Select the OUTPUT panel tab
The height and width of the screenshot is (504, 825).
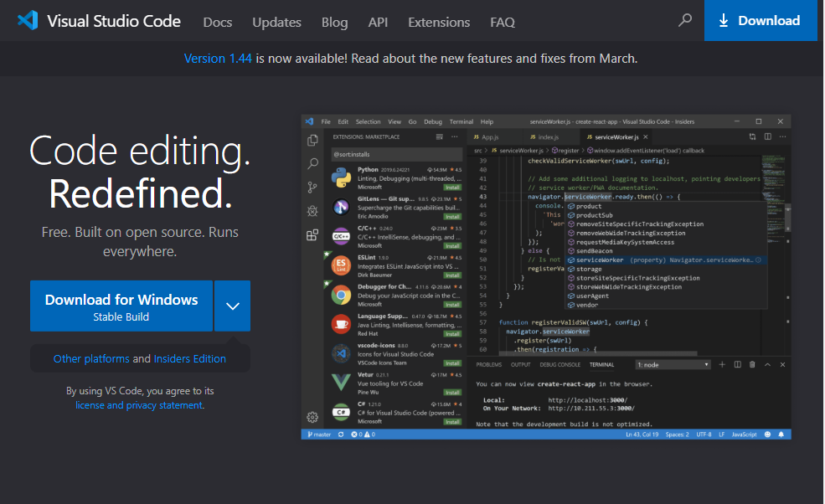coord(520,364)
